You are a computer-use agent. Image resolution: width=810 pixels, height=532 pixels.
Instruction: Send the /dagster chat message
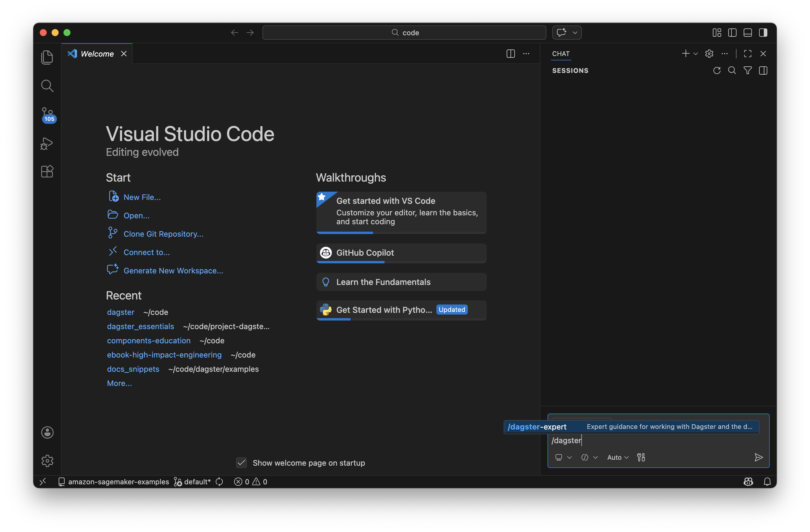tap(759, 457)
